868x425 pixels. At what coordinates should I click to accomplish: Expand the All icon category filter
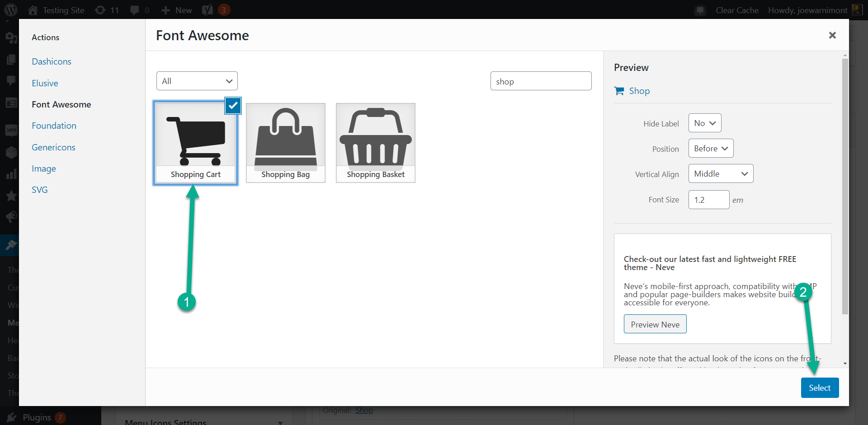tap(197, 80)
